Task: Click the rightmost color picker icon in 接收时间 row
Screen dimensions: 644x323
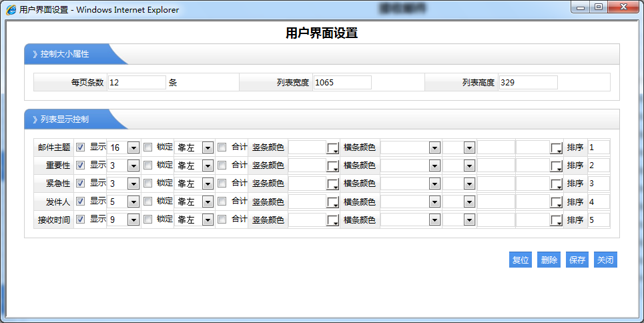Action: (556, 220)
